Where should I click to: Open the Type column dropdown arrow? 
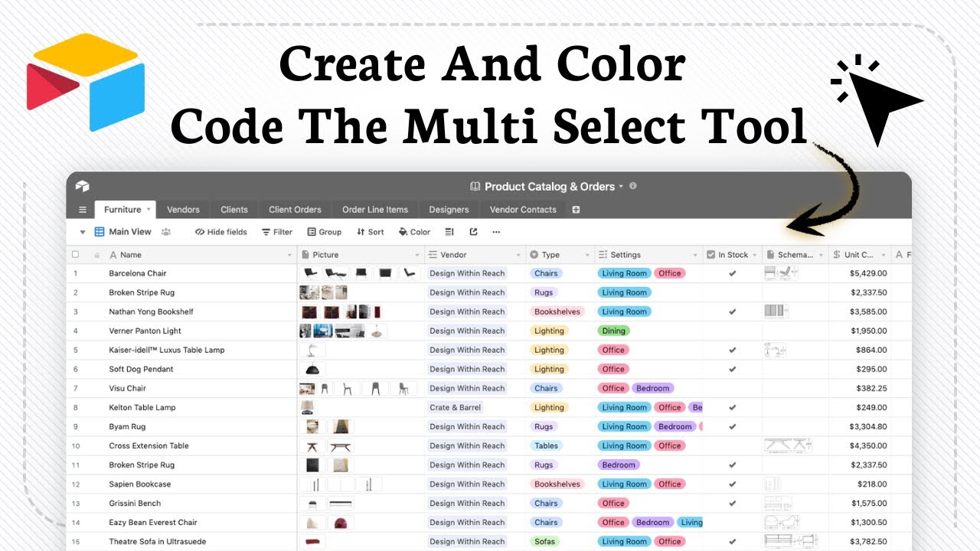pos(588,255)
